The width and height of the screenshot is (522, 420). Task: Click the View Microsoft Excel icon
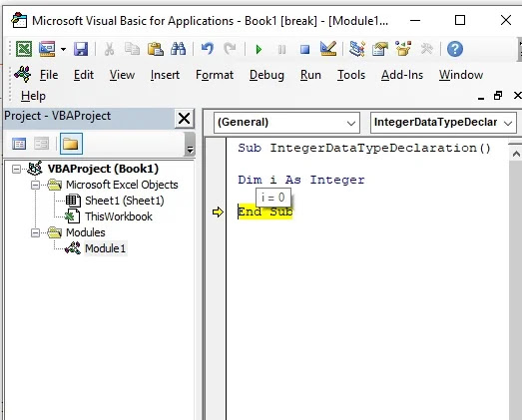24,49
